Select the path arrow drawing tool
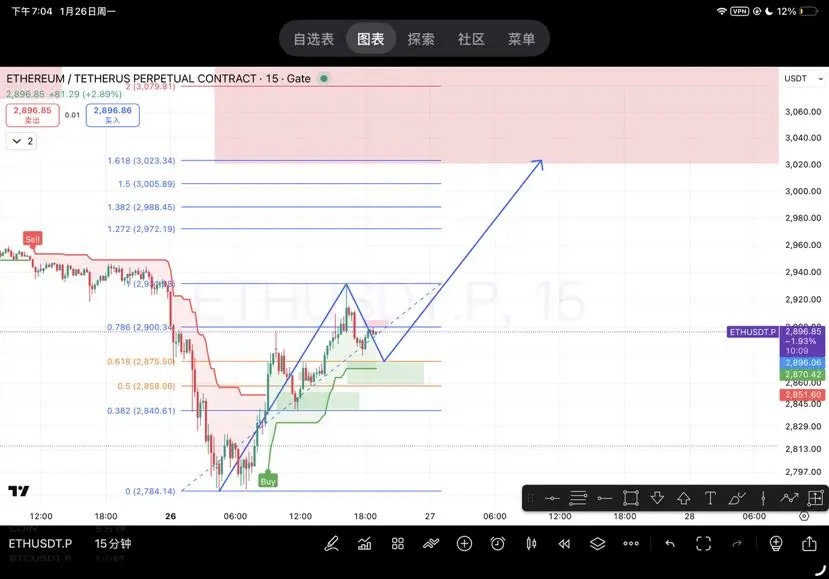829x579 pixels. [x=789, y=498]
